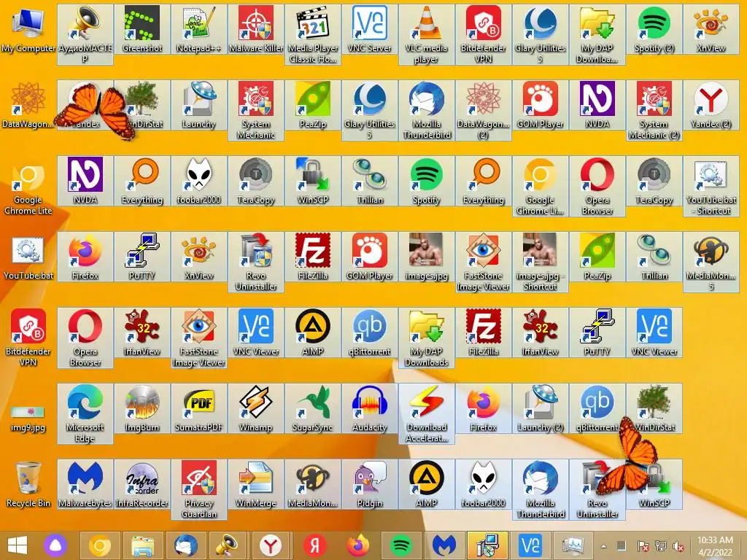Open File Explorer from the taskbar
This screenshot has width=747, height=560.
tap(142, 545)
